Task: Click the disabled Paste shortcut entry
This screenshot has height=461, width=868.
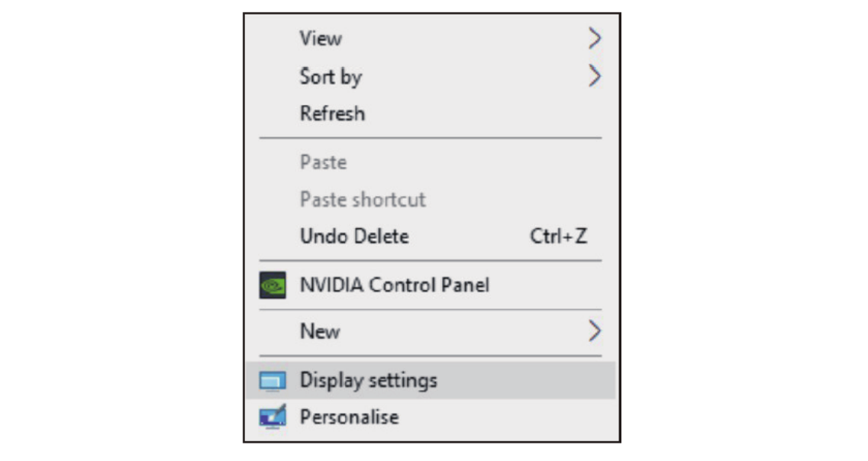Action: (x=363, y=200)
